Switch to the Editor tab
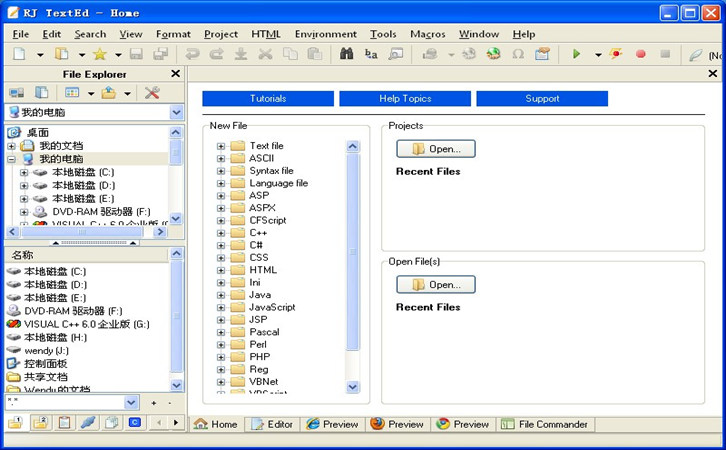 click(272, 424)
